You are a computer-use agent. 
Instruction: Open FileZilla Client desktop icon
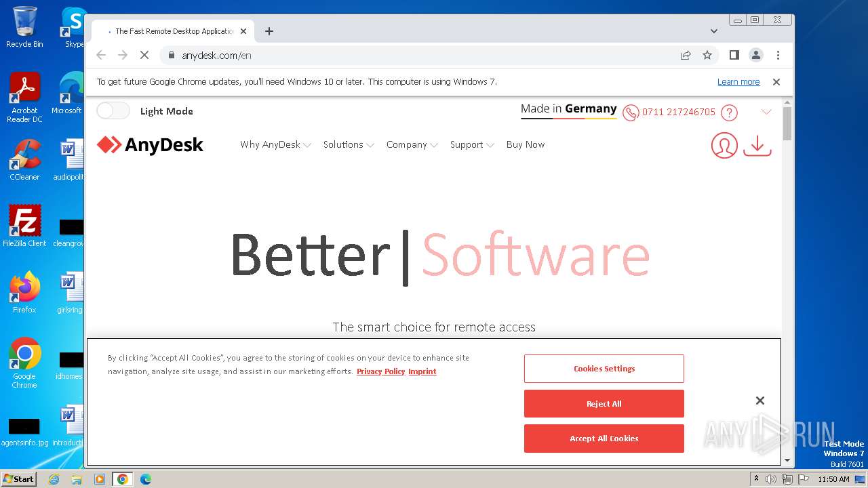(x=24, y=226)
